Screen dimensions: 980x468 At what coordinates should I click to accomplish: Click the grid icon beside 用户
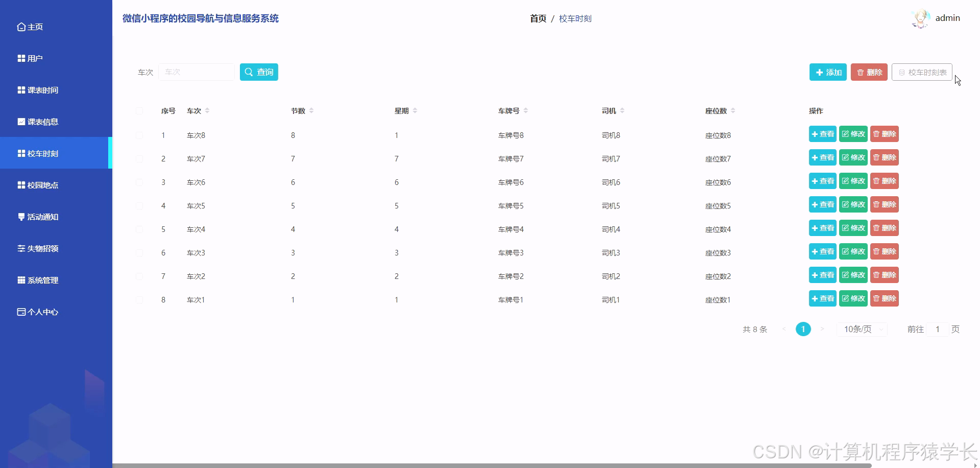tap(21, 58)
